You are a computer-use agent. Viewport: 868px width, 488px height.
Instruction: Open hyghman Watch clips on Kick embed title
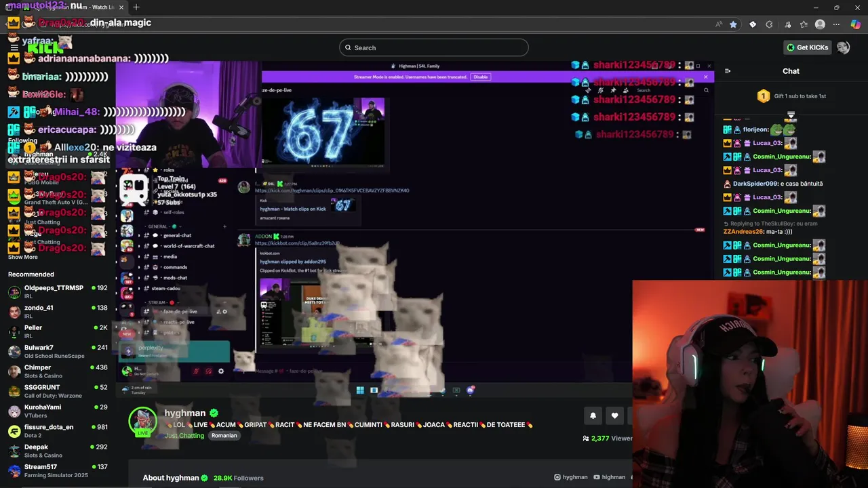(x=293, y=209)
